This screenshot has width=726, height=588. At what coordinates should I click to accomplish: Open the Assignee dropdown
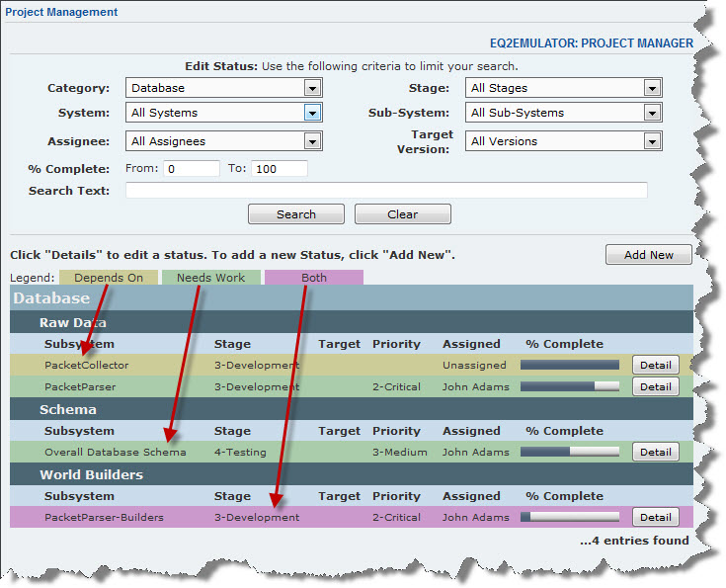[x=223, y=141]
